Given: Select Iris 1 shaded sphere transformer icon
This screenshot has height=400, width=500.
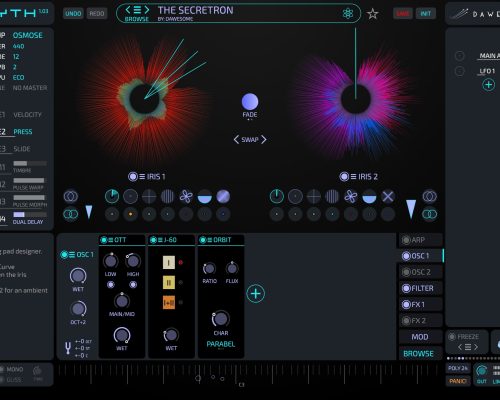Looking at the screenshot, I should click(223, 196).
